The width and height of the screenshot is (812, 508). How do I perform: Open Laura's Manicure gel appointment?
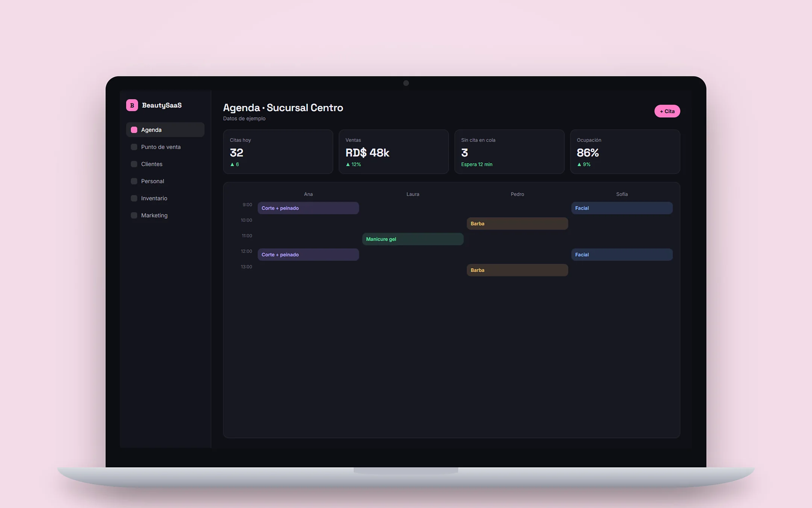[x=413, y=239]
